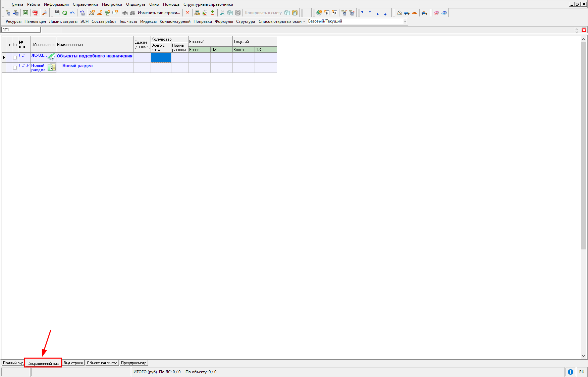Click the ЛС1 input field
This screenshot has width=588, height=377.
(x=21, y=30)
